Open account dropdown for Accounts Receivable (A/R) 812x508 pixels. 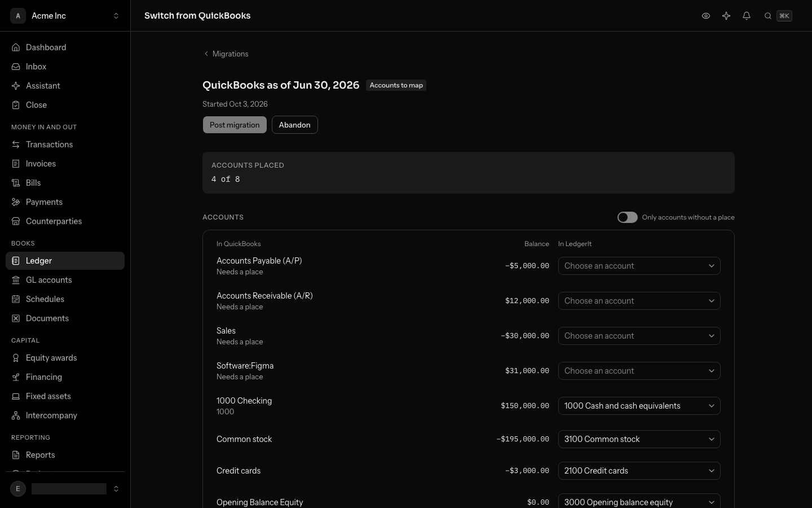639,301
